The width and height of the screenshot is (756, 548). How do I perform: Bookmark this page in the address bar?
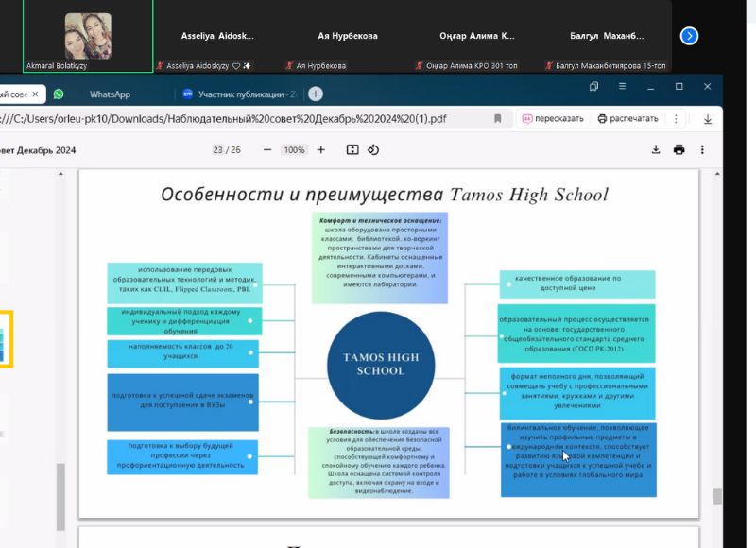(x=498, y=119)
